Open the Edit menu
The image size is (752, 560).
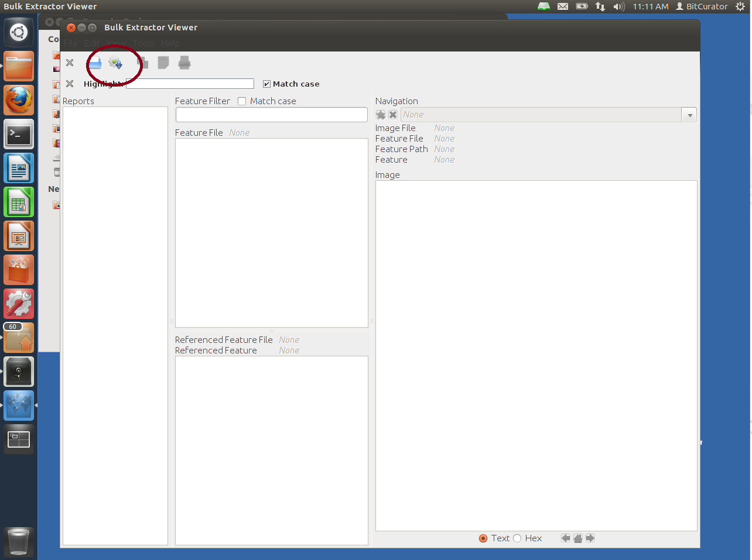(92, 43)
